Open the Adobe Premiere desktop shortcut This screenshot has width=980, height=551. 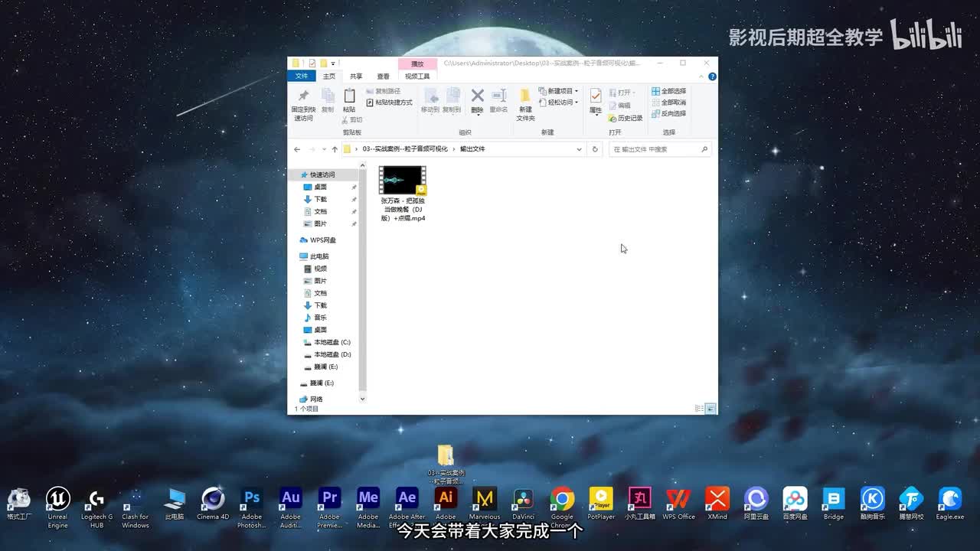pos(329,507)
